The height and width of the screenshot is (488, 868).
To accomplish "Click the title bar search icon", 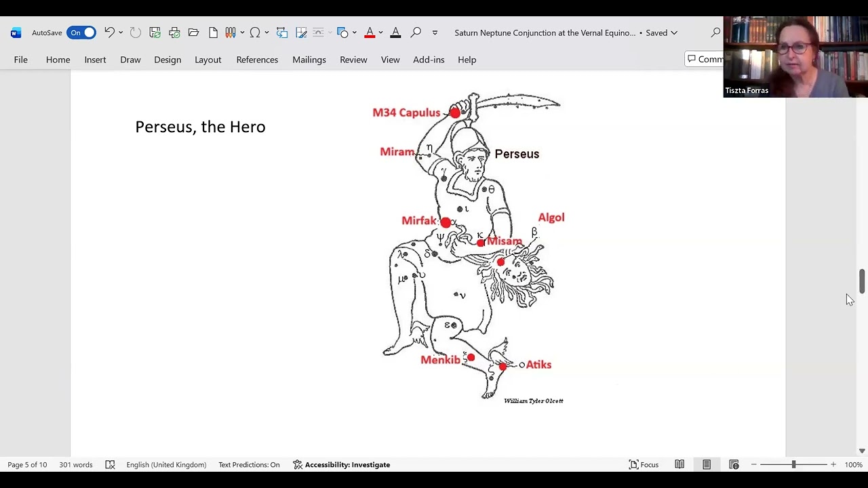I will click(715, 33).
